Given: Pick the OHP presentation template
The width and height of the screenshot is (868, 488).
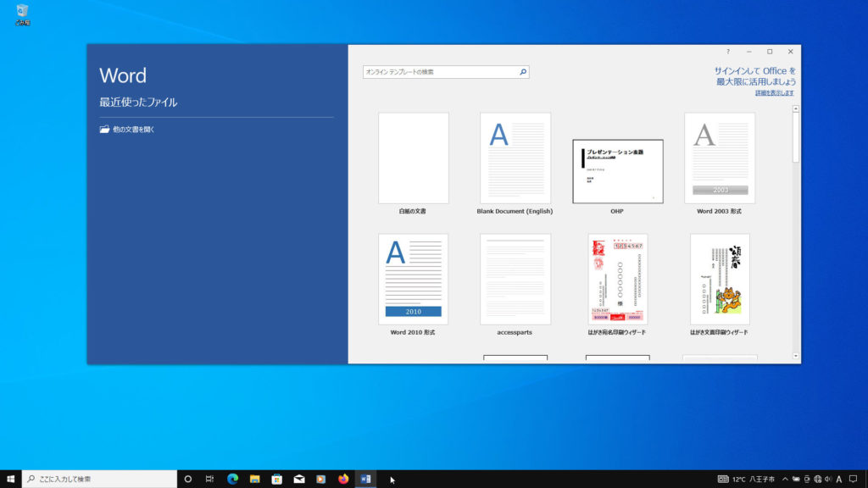Looking at the screenshot, I should pos(617,171).
